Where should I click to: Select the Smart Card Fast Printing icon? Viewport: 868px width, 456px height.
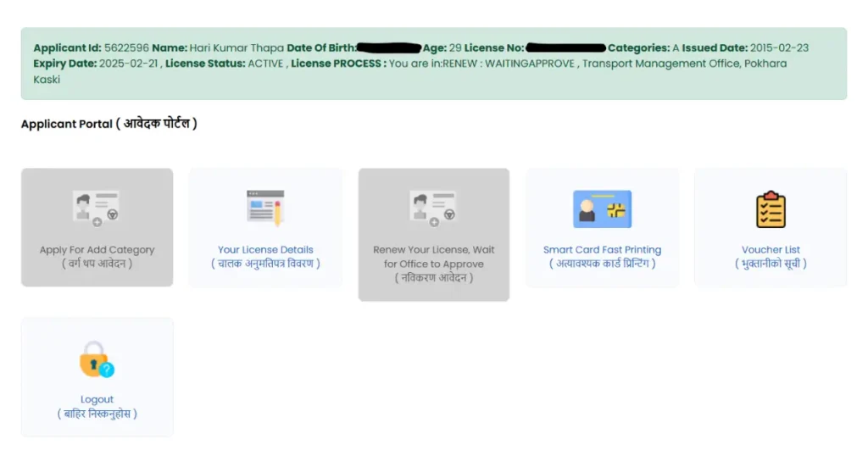pyautogui.click(x=603, y=209)
